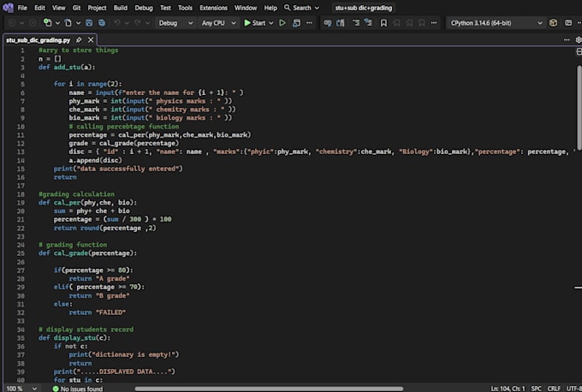Open the Window menu

pyautogui.click(x=246, y=8)
